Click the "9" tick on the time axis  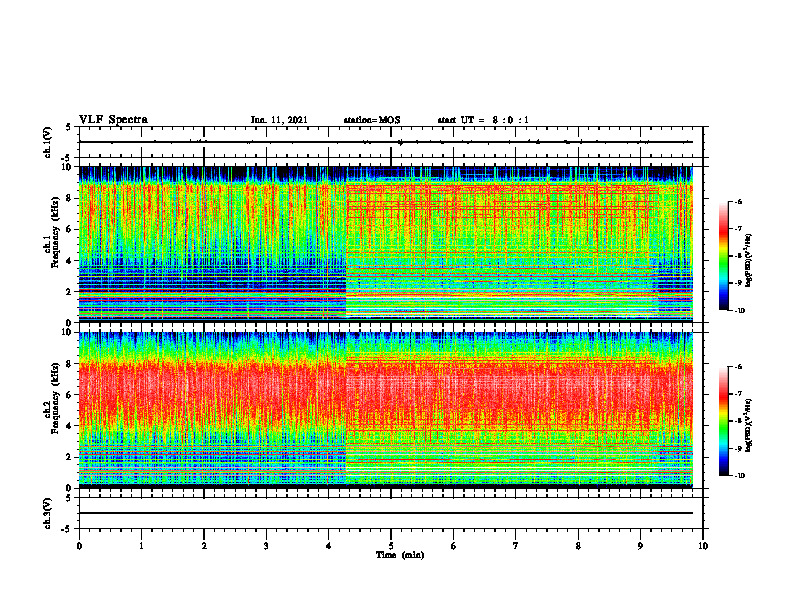pyautogui.click(x=640, y=546)
